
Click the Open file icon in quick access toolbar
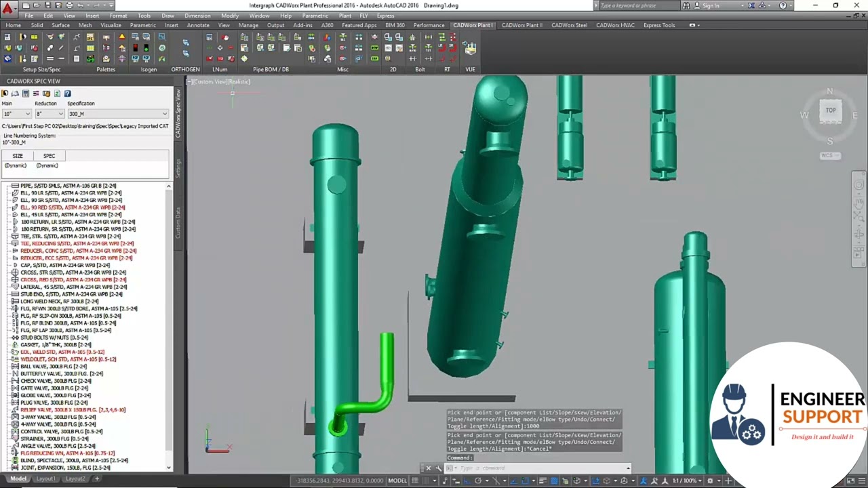pyautogui.click(x=37, y=5)
